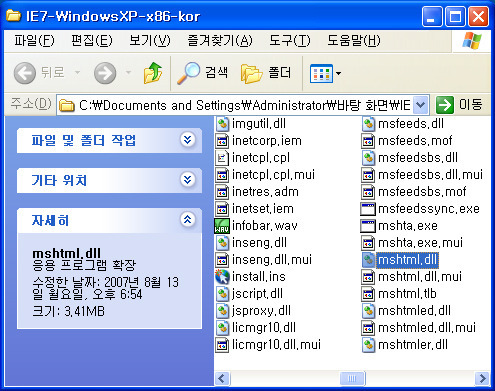The width and height of the screenshot is (495, 391).
Task: Expand the 파일 및 폴더 작업 panel
Action: 187,140
